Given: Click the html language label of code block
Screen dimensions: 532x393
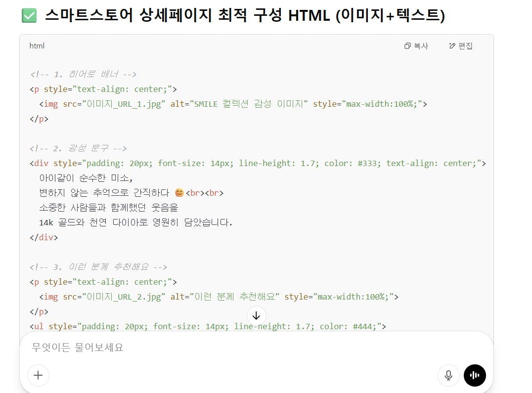Looking at the screenshot, I should point(37,46).
